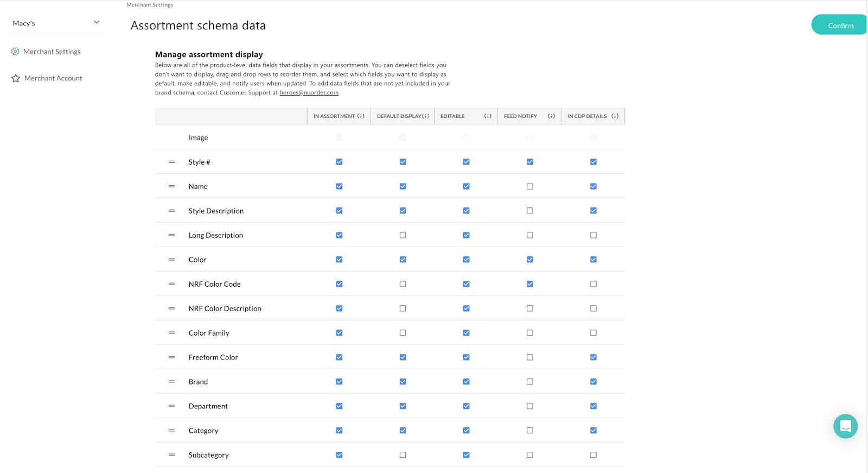The image size is (868, 473).
Task: Uncheck In CDP Details for Category
Action: pyautogui.click(x=593, y=431)
